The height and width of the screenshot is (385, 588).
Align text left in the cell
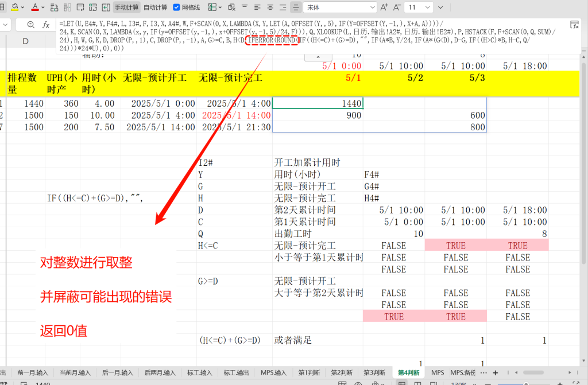tap(257, 7)
